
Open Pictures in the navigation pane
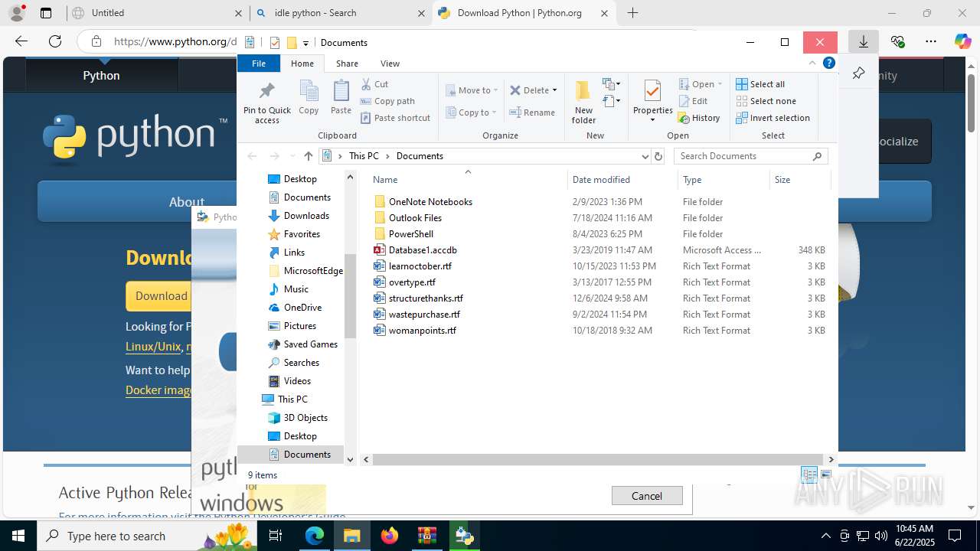(x=299, y=326)
